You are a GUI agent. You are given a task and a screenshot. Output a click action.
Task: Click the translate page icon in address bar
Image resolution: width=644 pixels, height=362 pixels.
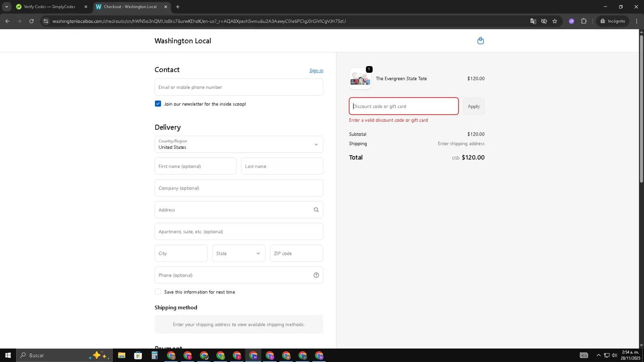click(533, 21)
